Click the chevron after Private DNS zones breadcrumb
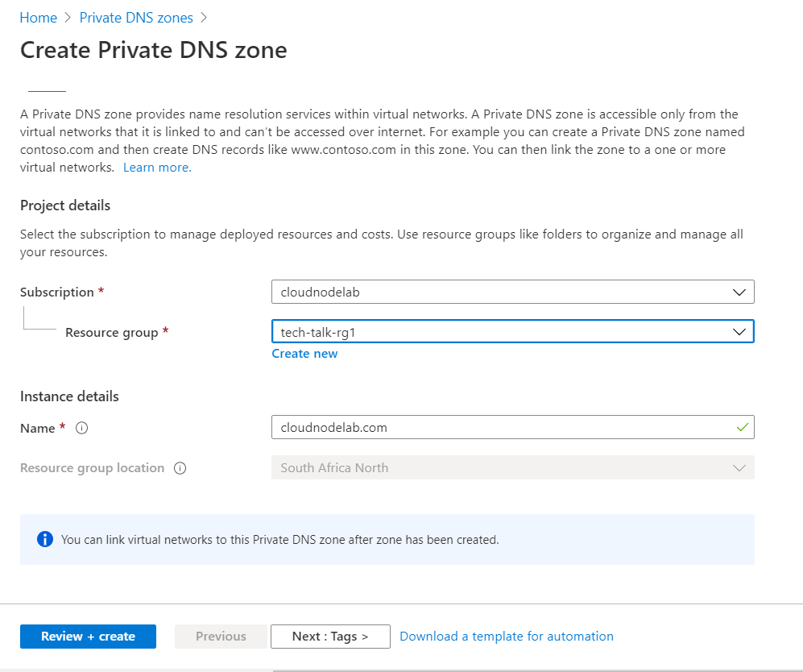Viewport: 803px width, 672px height. (204, 18)
